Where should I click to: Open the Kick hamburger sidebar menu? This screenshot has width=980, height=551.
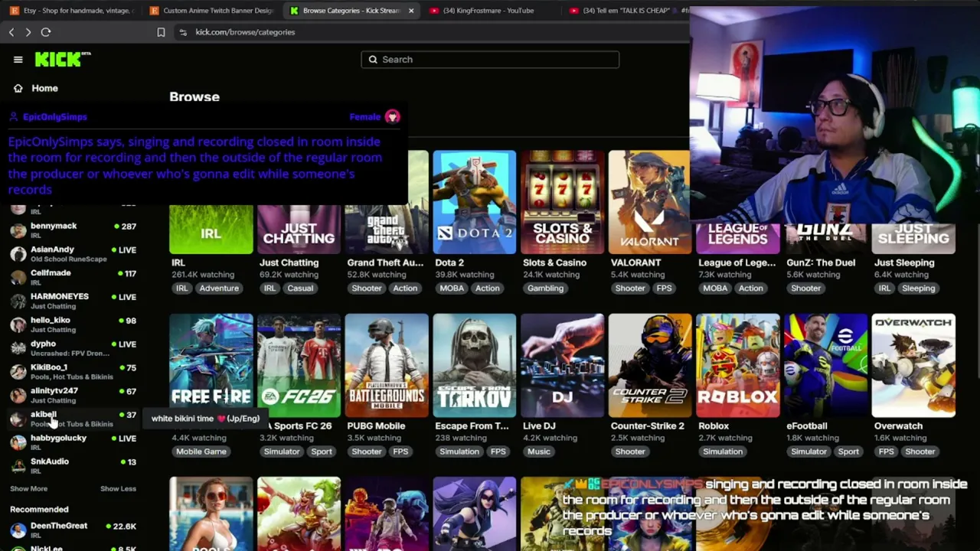pyautogui.click(x=18, y=59)
